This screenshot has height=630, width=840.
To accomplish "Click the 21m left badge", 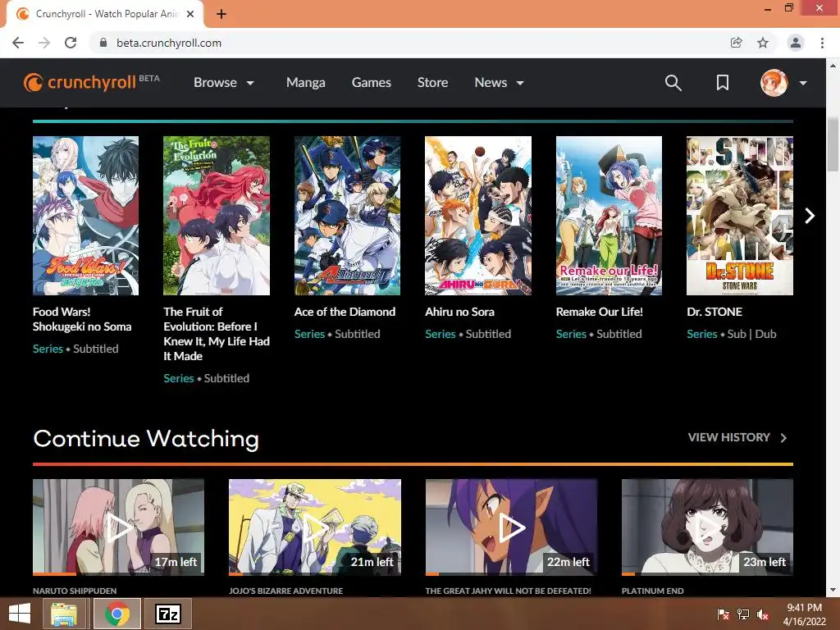I will 372,562.
